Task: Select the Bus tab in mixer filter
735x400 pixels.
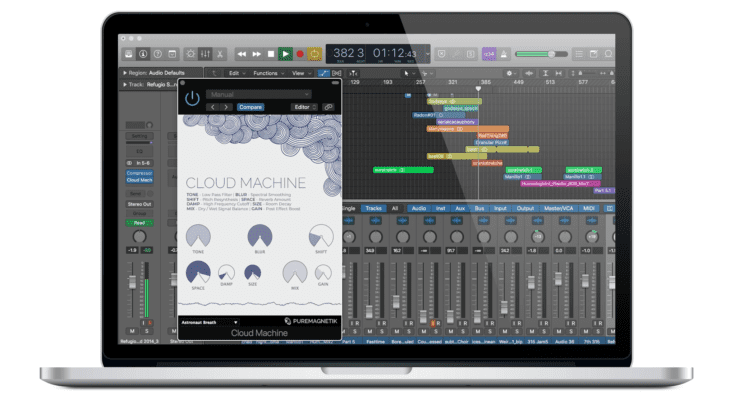Action: (x=480, y=208)
